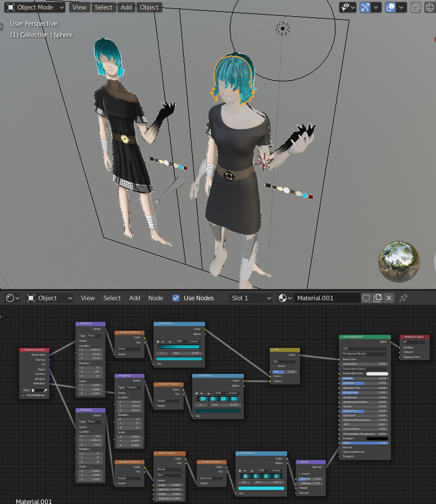Screen dimensions: 436x504
Task: Open the tools arrow on the ColorRamp at Pos 0.233
Action: (208, 393)
